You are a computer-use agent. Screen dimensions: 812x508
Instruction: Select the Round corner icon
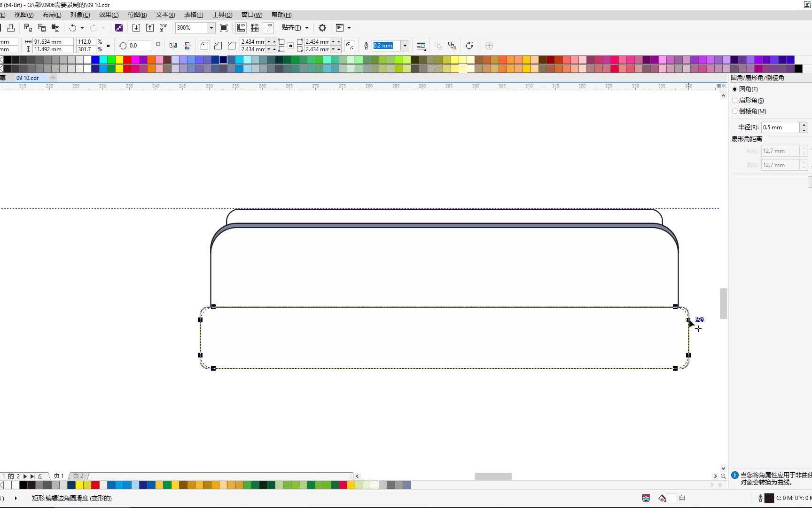coord(204,46)
